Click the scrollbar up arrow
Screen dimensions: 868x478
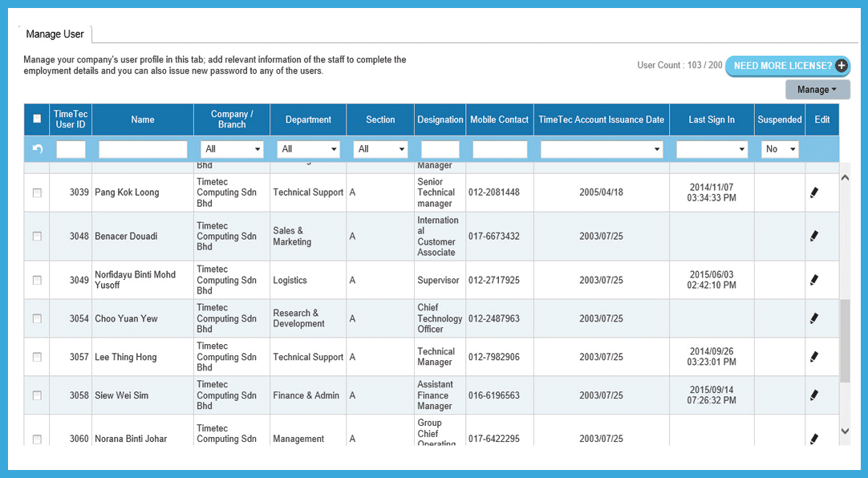click(x=845, y=177)
